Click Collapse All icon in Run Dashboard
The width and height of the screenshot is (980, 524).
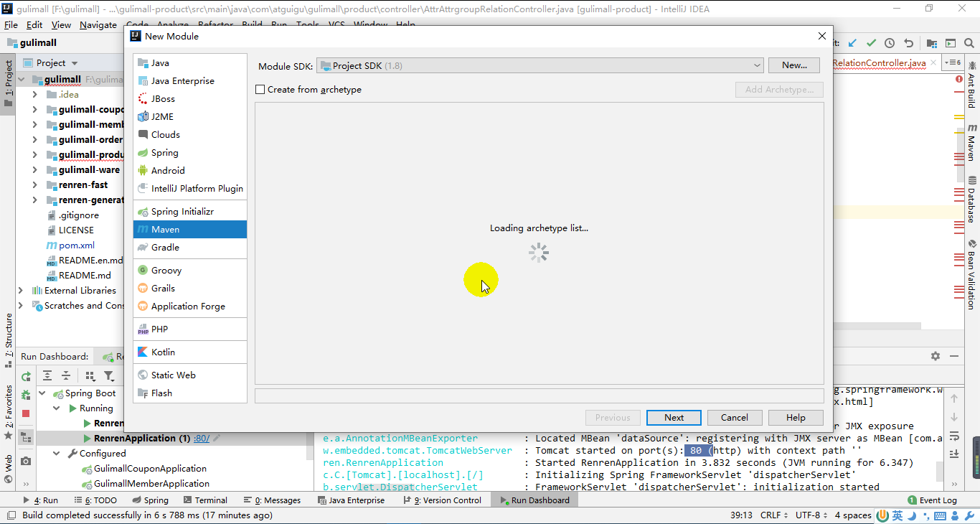pos(66,375)
